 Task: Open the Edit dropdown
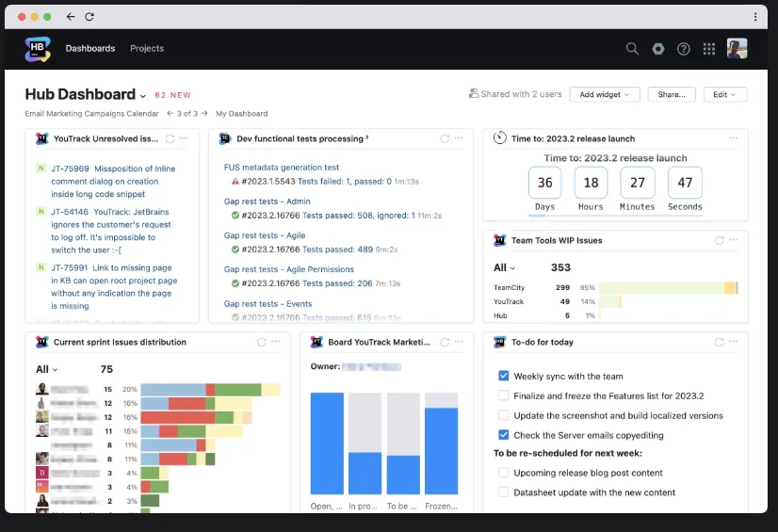[x=725, y=94]
